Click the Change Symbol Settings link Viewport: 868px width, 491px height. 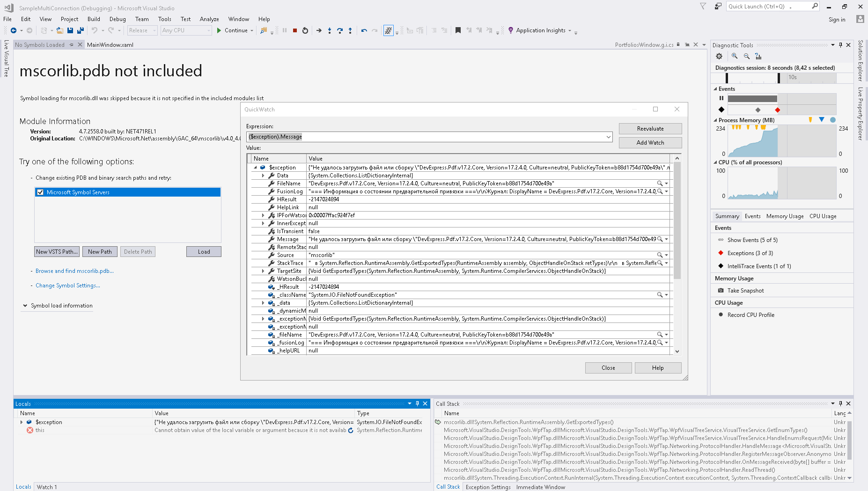pos(68,286)
